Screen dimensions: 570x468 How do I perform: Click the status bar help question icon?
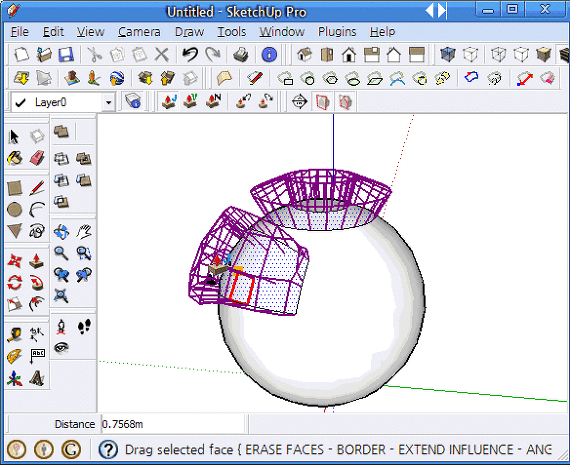pos(108,449)
